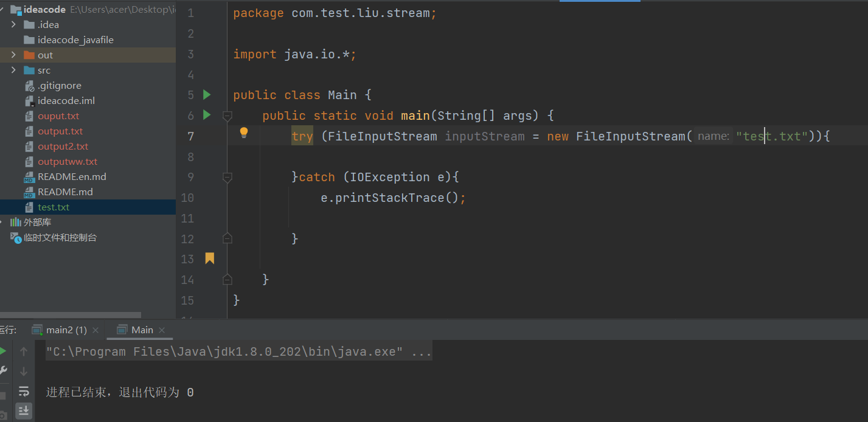Run the Main class via gutter play icon
868x422 pixels.
click(206, 94)
